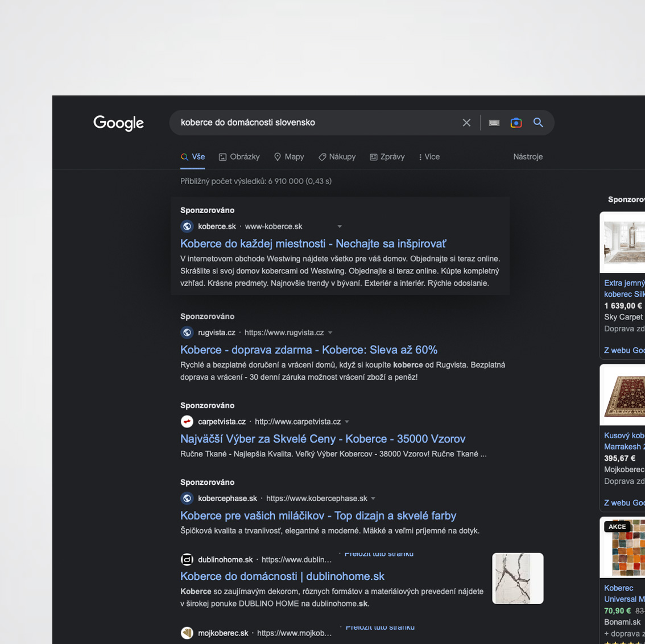Click the rugvista.cz globe favicon
This screenshot has height=644, width=645.
[187, 333]
